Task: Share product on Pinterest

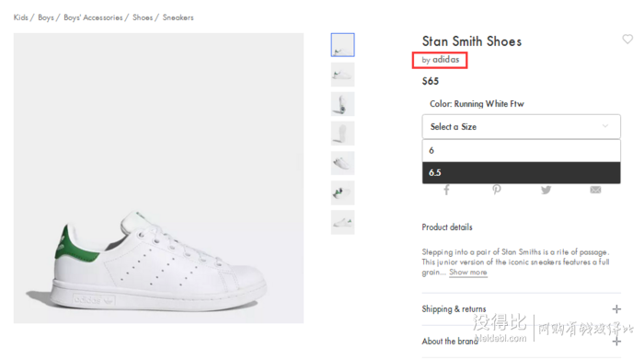Action: coord(497,190)
